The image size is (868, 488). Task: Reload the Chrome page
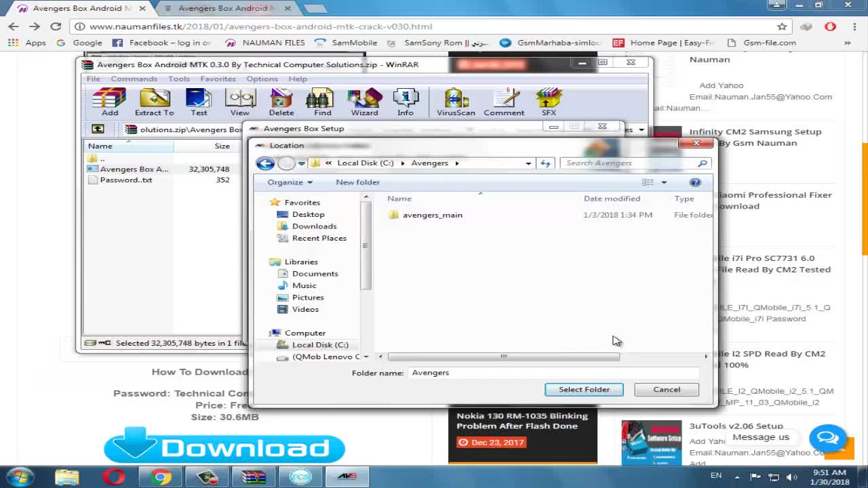click(56, 26)
